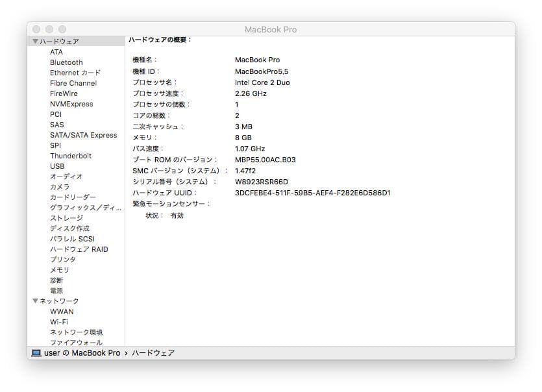This screenshot has width=542, height=392.
Task: Click the 有効 status value
Action: (177, 215)
